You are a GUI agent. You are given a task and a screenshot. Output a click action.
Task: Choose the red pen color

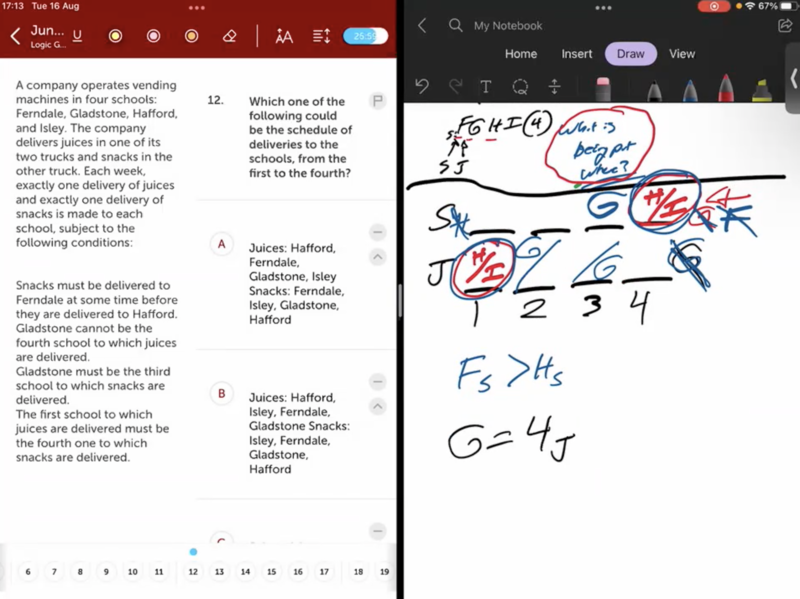[x=725, y=90]
